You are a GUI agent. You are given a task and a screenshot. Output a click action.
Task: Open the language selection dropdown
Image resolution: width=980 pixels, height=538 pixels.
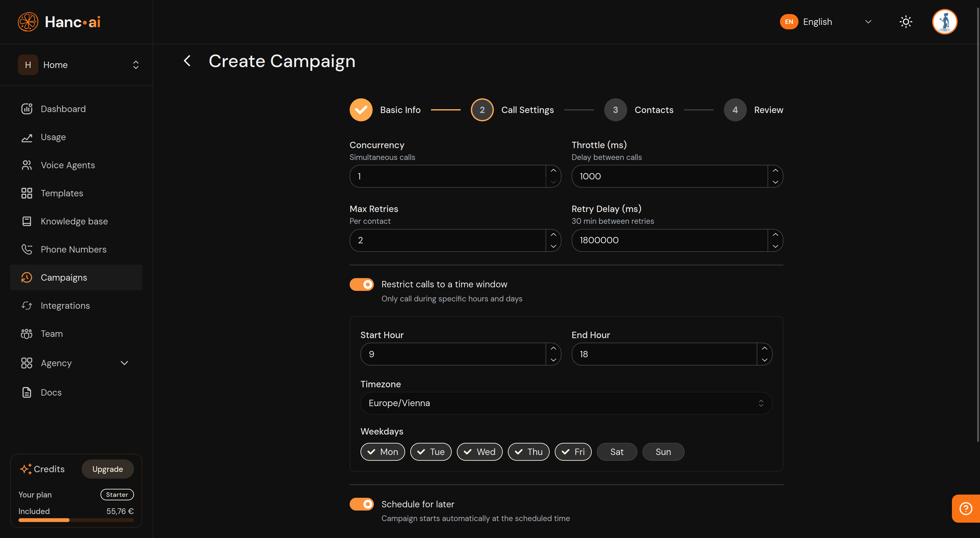click(868, 22)
